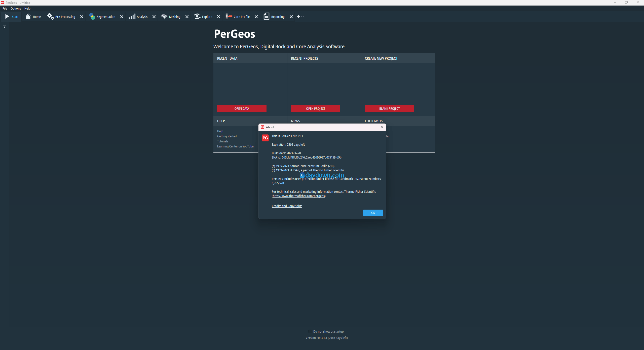This screenshot has width=644, height=350.
Task: Expand the add workroom dropdown arrow
Action: (302, 17)
